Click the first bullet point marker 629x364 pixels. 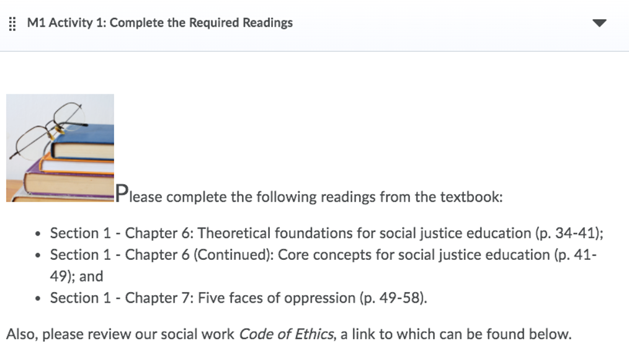(38, 234)
